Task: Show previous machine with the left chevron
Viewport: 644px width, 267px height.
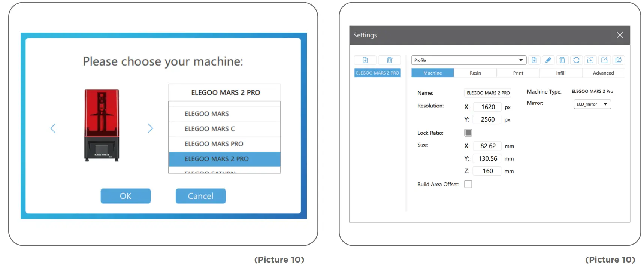Action: click(x=53, y=128)
